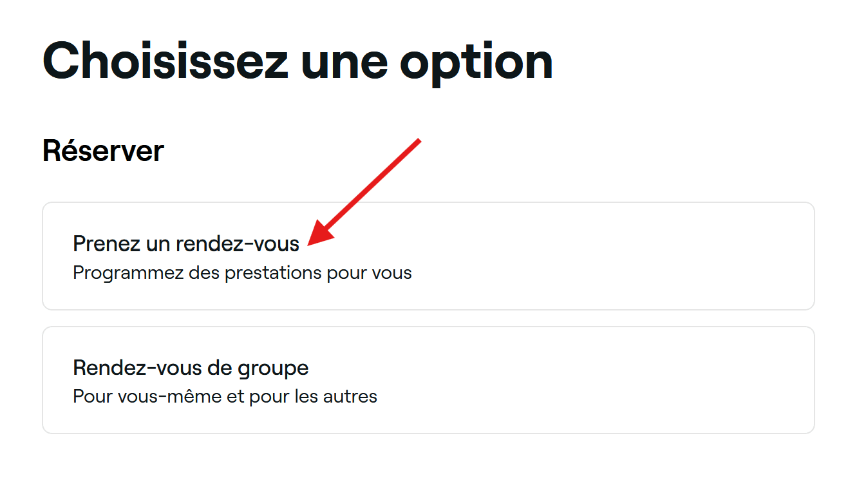Click the "Rendez-vous de groupe" title text
Screen dimensions: 868x496
tap(191, 368)
